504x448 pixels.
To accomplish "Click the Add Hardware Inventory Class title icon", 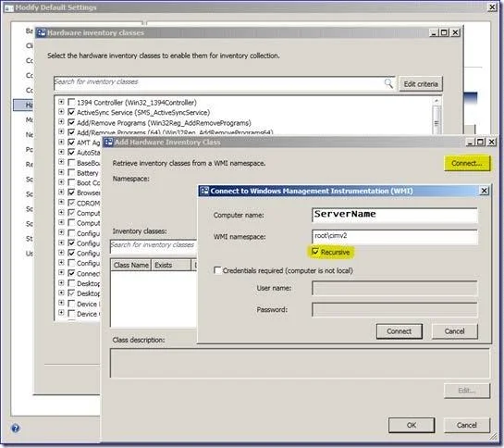I will (109, 143).
